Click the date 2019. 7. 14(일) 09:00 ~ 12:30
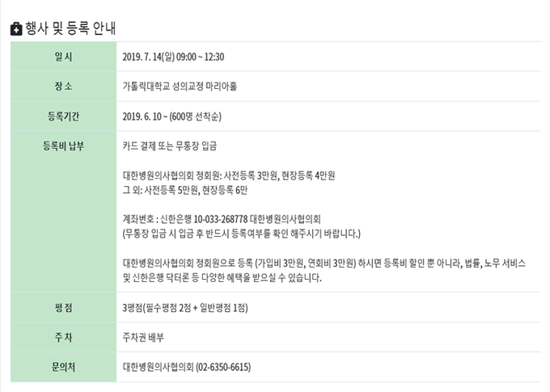Viewport: 550px width, 392px height. point(173,57)
